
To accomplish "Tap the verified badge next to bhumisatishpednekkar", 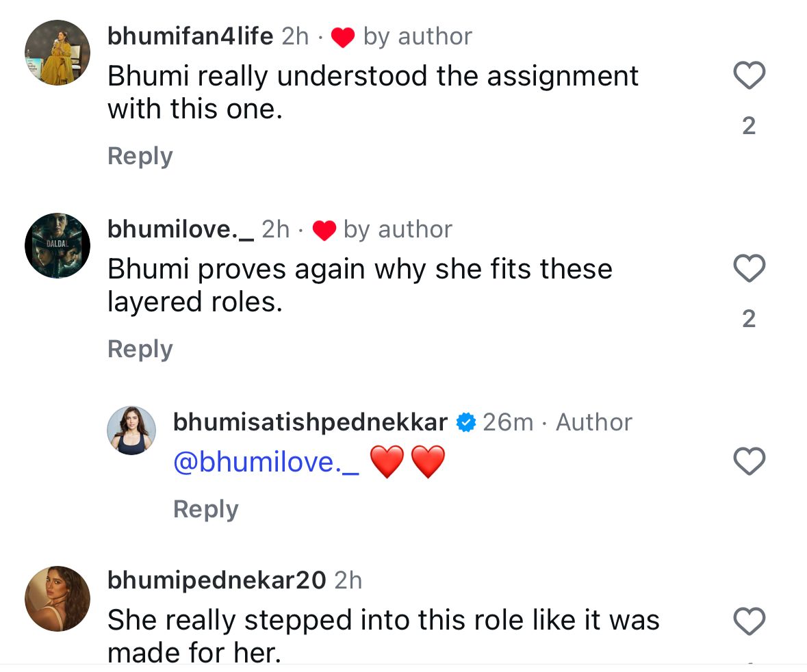I will [466, 423].
